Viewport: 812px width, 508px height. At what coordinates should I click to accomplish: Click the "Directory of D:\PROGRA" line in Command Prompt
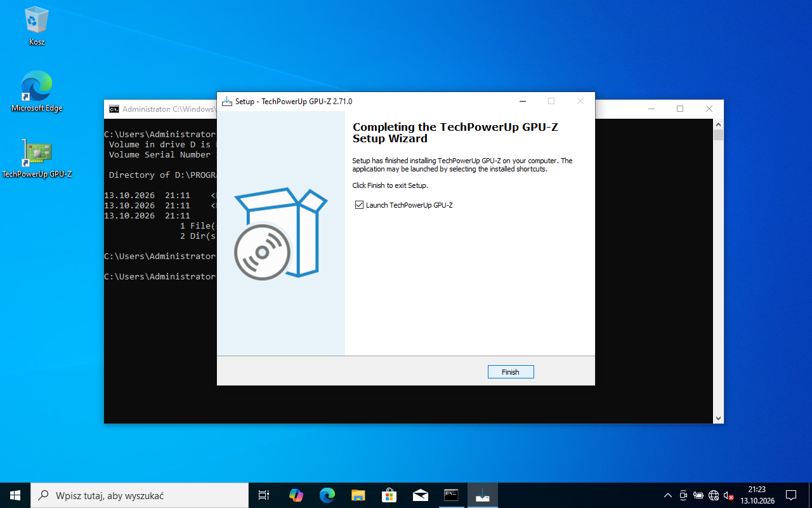tap(161, 175)
